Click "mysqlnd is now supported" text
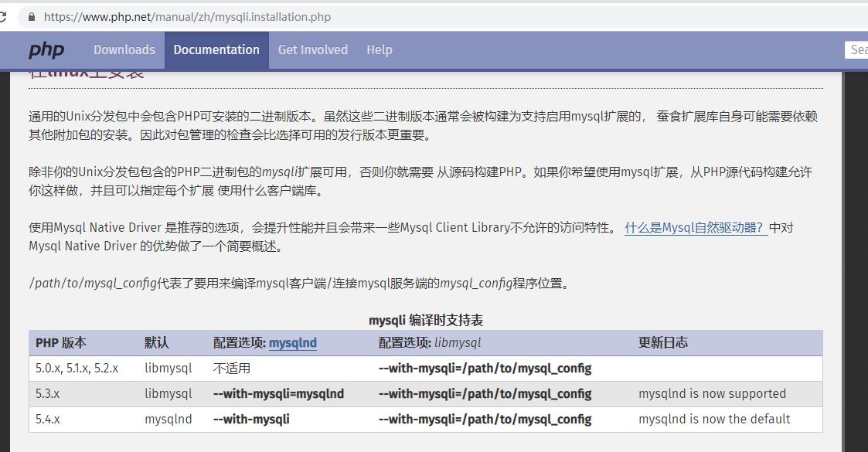 (x=712, y=394)
